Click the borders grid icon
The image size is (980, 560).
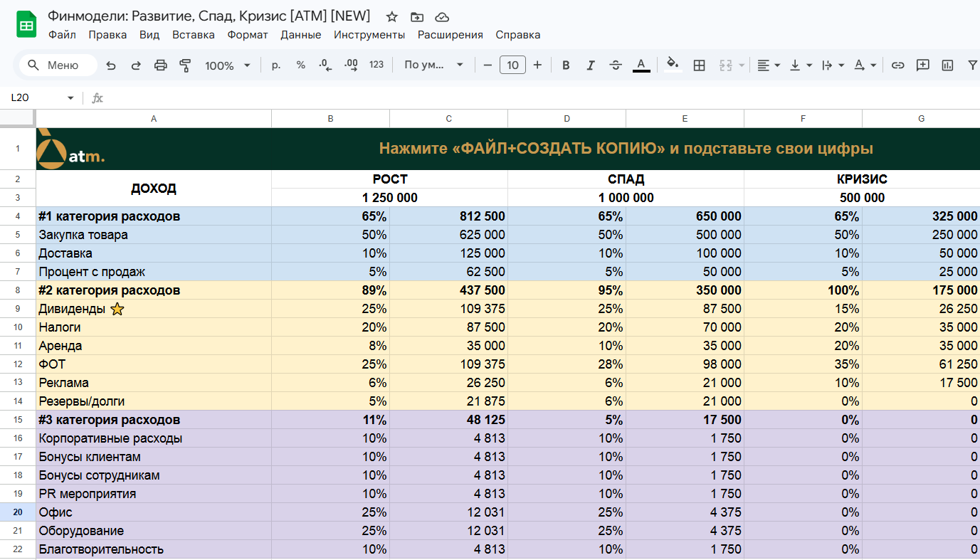(699, 65)
